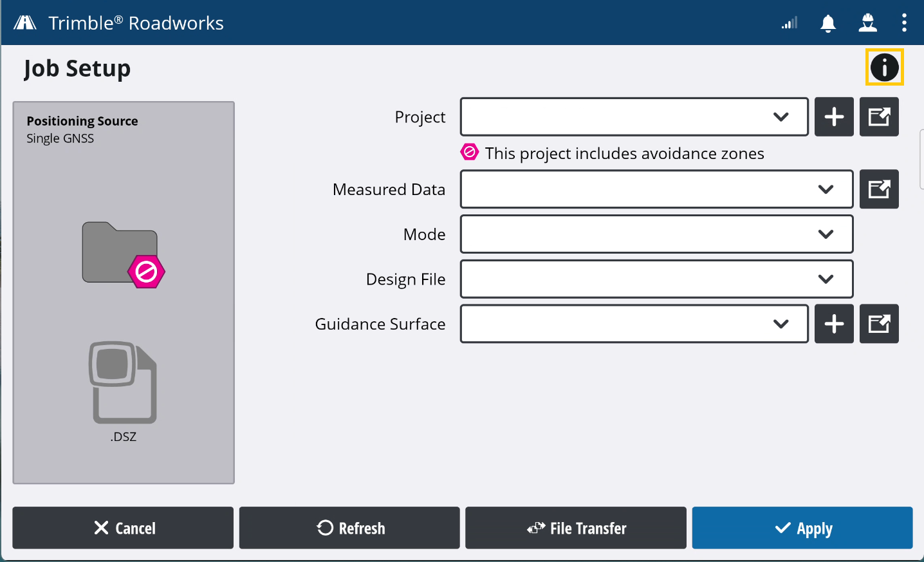Expand the Design File dropdown
Screen dimensions: 924x562
pos(657,279)
